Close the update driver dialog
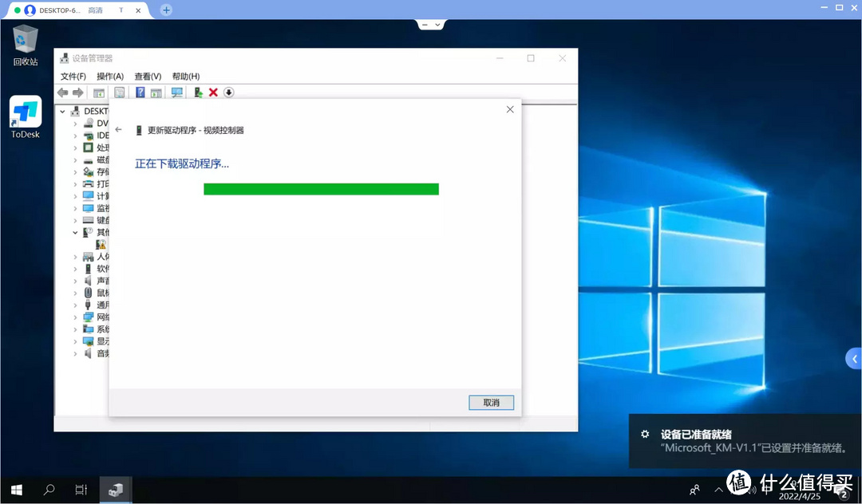862x504 pixels. [510, 109]
